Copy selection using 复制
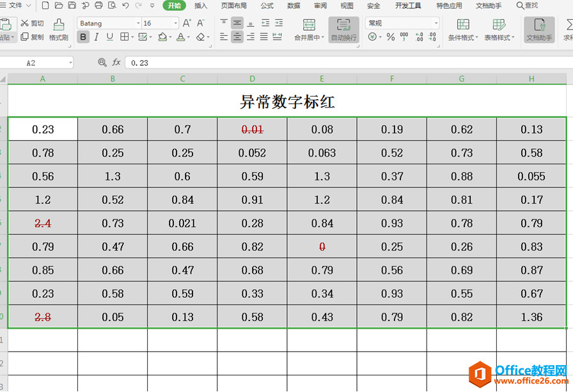 tap(32, 37)
